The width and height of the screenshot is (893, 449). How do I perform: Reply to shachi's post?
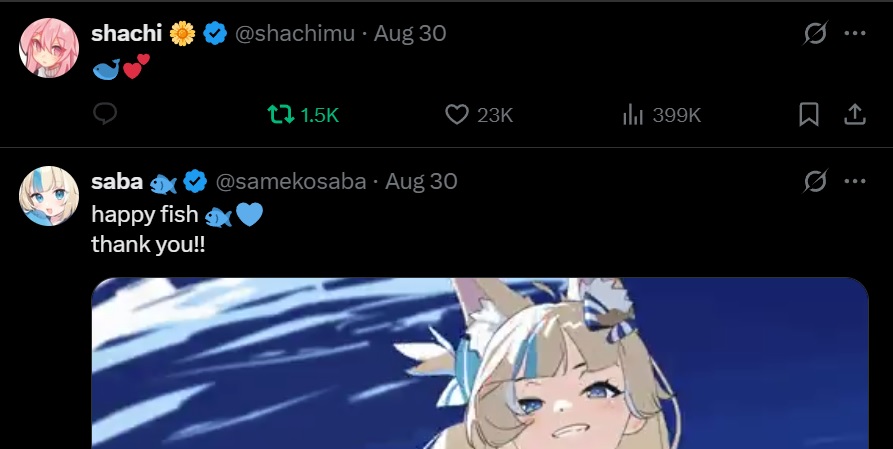click(105, 114)
